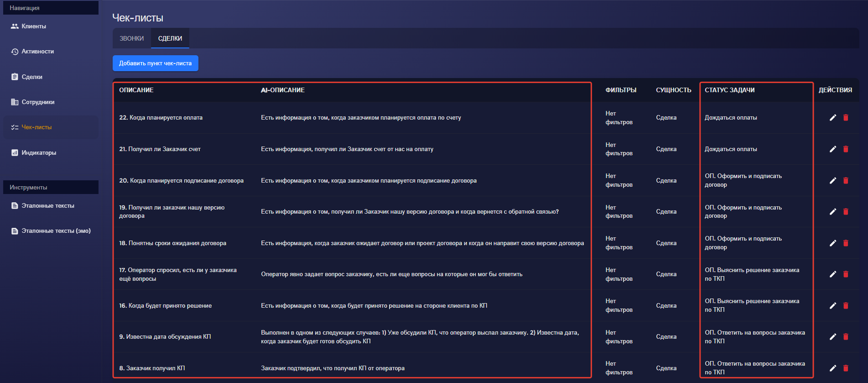The width and height of the screenshot is (868, 383).
Task: Remove item 9 via the trash icon
Action: click(x=846, y=337)
